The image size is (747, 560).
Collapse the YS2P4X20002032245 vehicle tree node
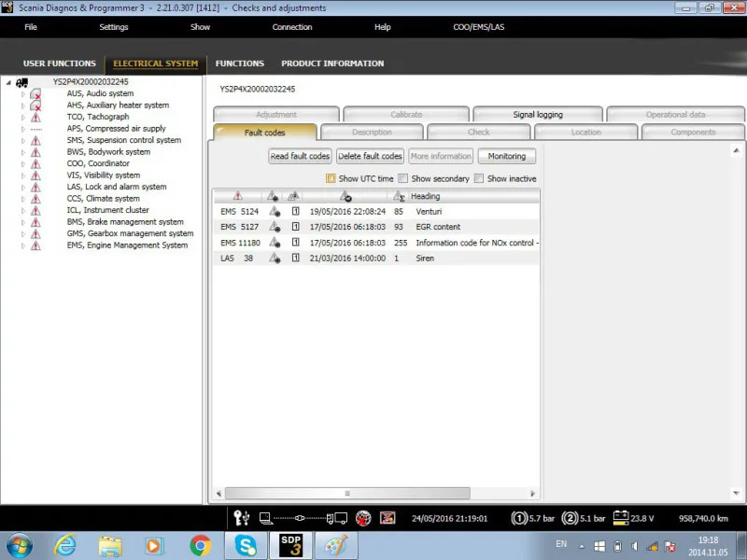click(8, 82)
